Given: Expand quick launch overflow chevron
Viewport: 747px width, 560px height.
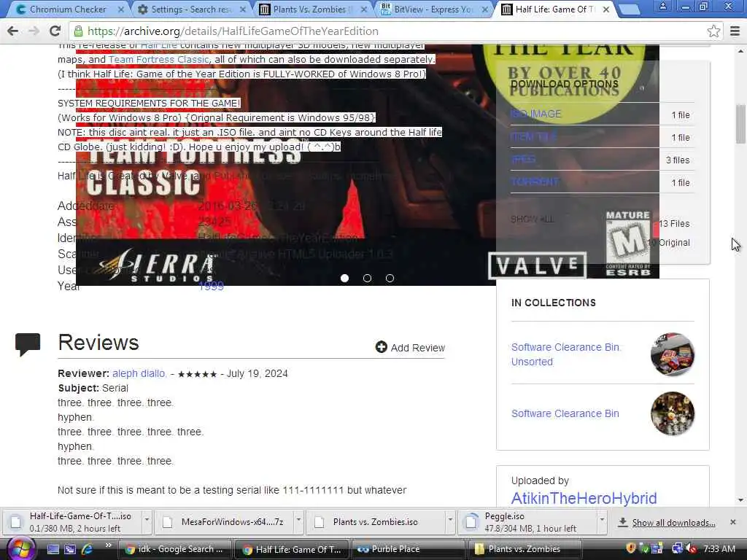Looking at the screenshot, I should click(108, 545).
